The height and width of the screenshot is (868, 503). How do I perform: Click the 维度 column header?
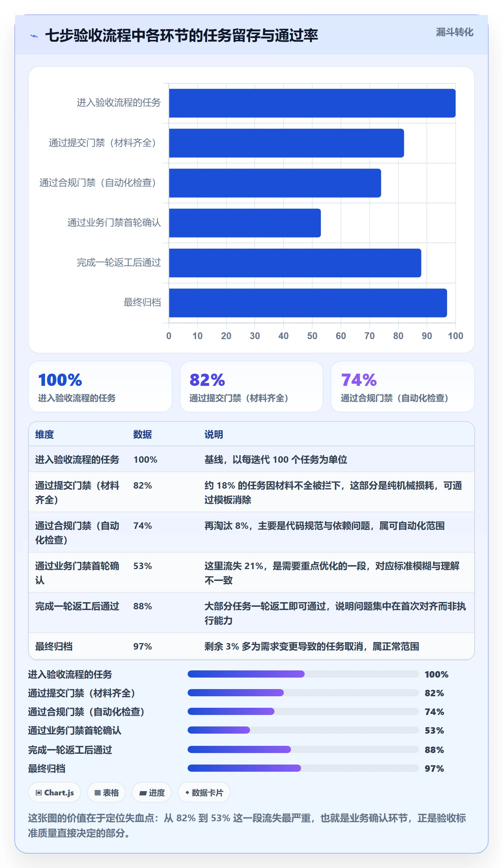click(x=45, y=434)
